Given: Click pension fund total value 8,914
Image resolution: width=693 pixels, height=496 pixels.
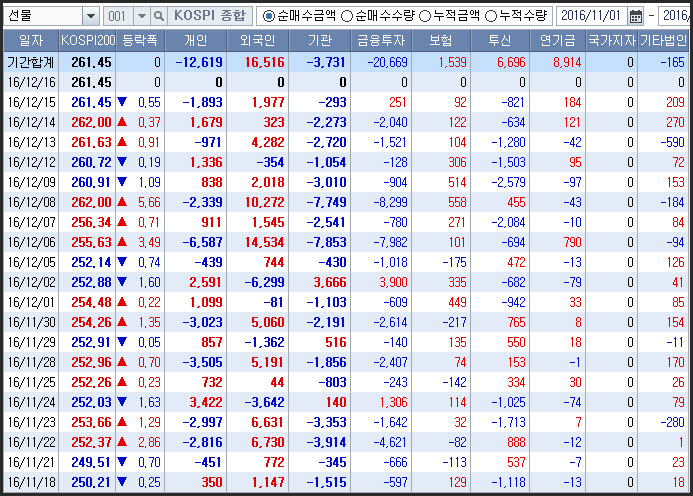Looking at the screenshot, I should tap(567, 62).
